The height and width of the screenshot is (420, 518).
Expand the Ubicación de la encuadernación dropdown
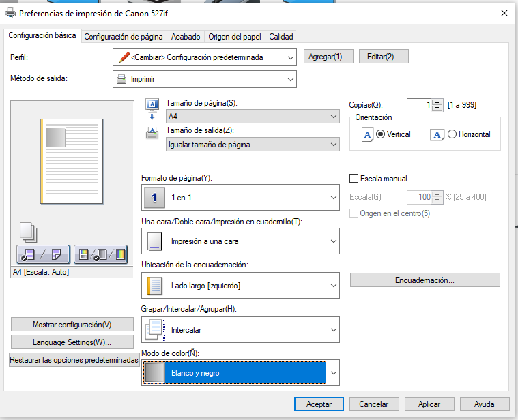tap(240, 286)
